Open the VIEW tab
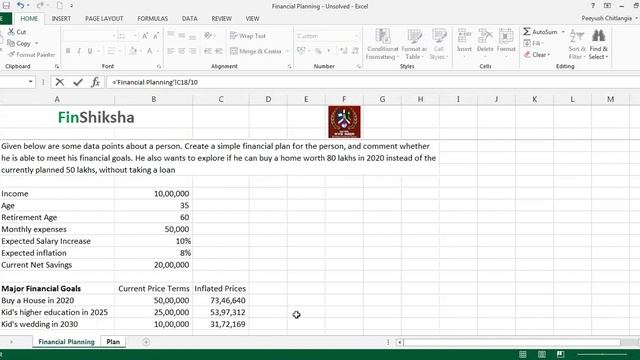The width and height of the screenshot is (640, 360). pos(252,18)
